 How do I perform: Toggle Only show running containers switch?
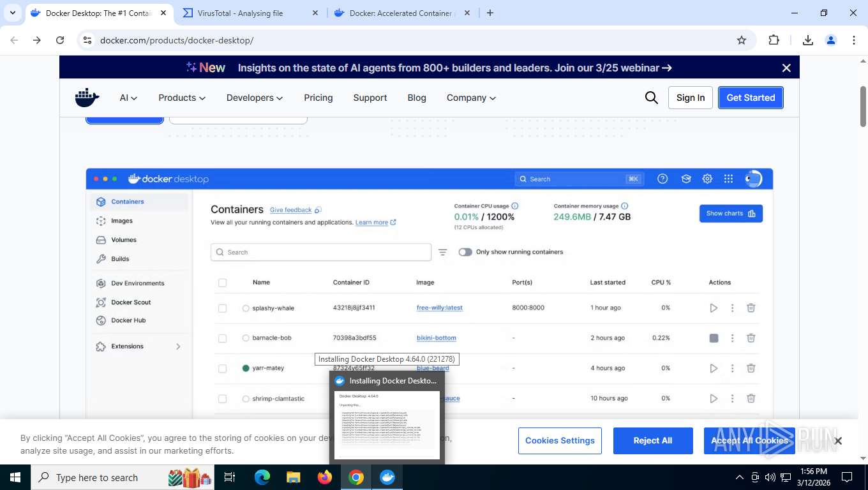click(465, 252)
